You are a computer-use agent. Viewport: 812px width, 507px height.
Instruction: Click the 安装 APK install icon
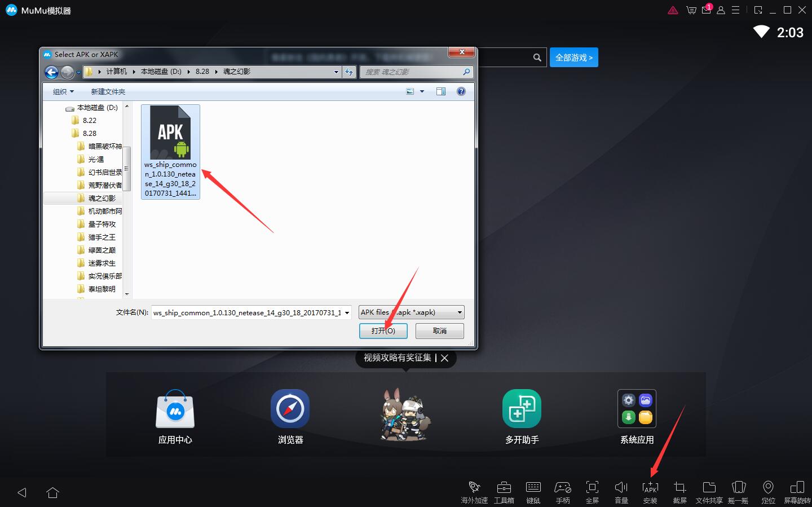coord(650,492)
